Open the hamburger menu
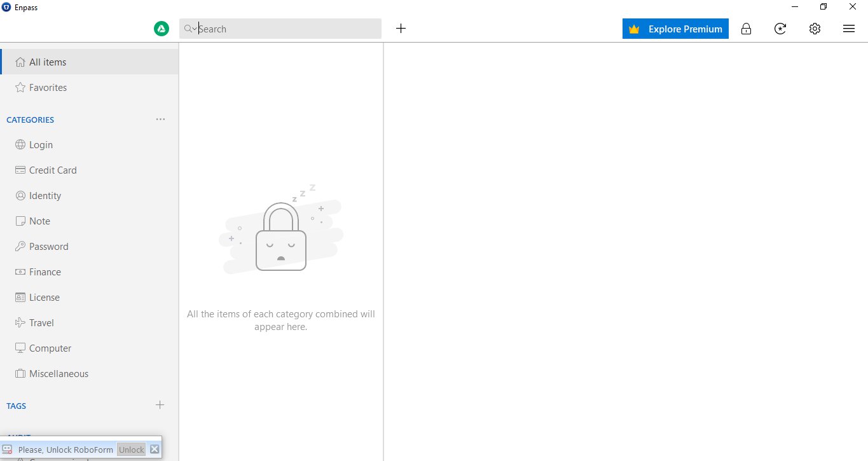This screenshot has height=461, width=868. click(x=848, y=29)
